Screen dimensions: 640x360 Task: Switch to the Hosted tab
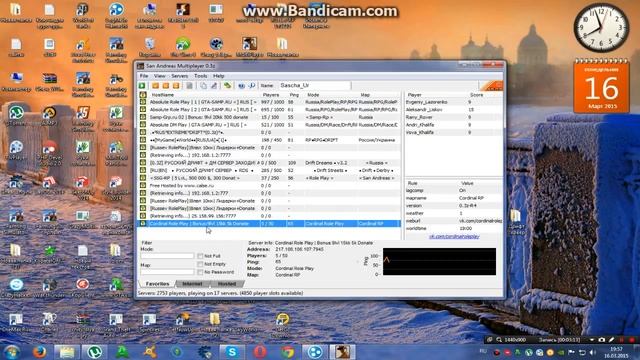227,284
